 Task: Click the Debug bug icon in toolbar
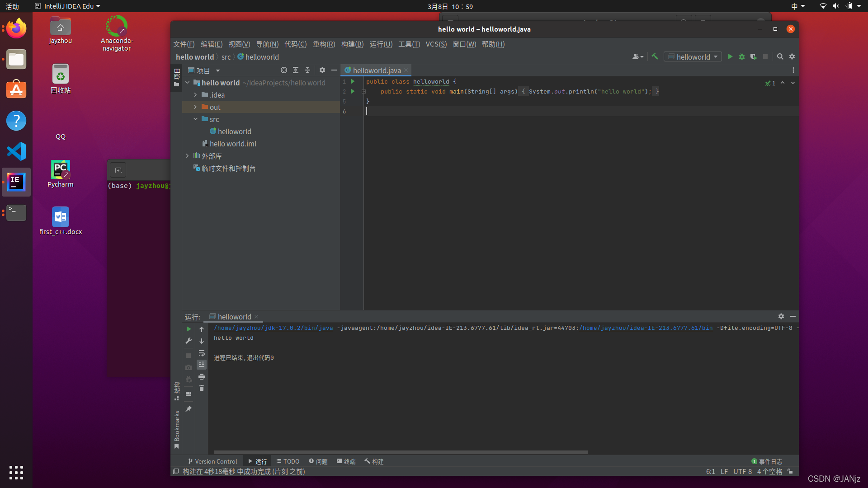pyautogui.click(x=741, y=56)
